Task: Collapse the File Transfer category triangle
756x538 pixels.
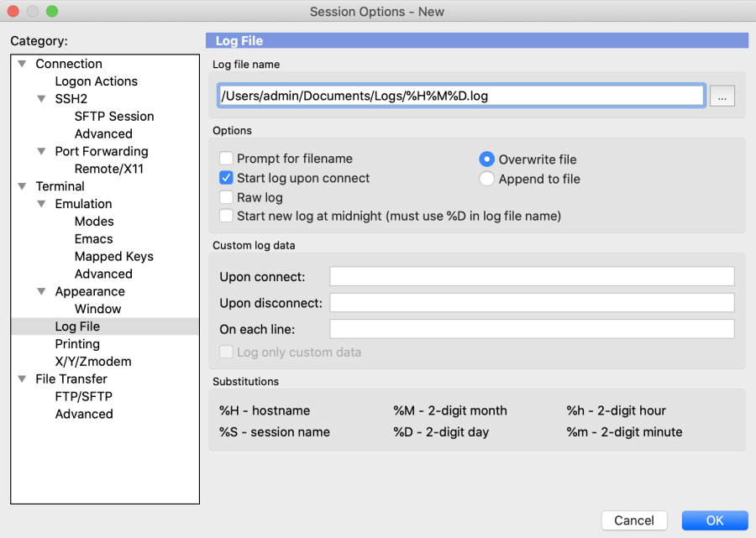Action: [22, 379]
